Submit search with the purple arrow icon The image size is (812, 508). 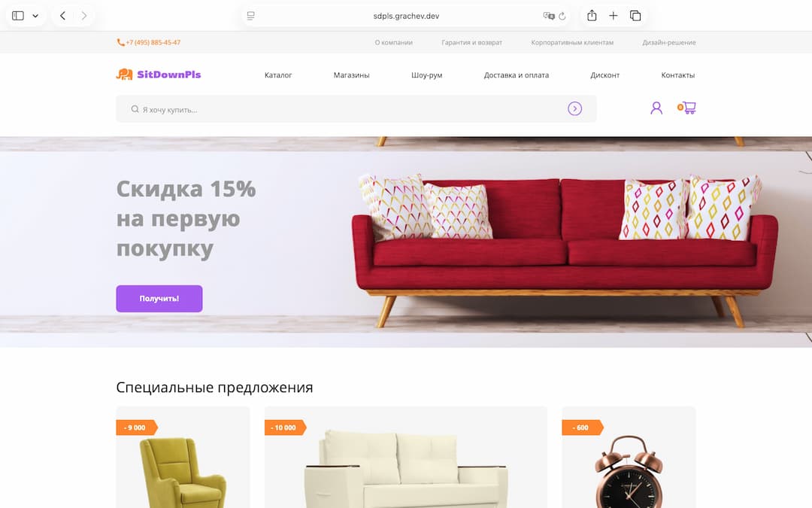[574, 109]
